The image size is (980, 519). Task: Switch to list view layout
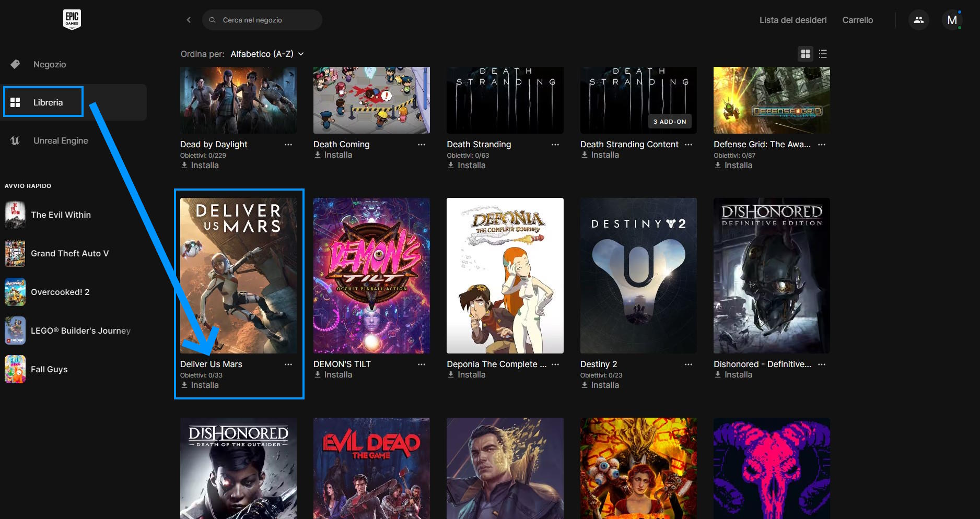coord(823,54)
